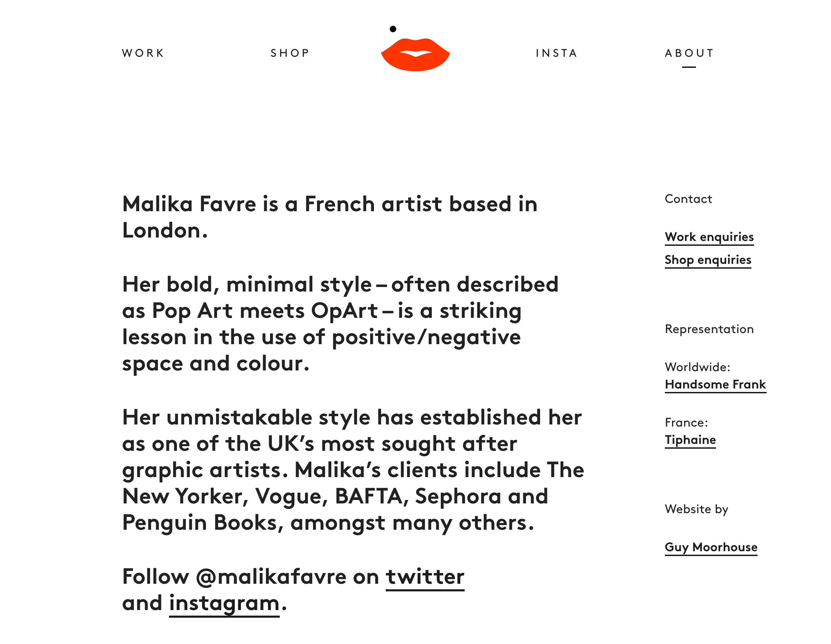Visit the Handsome Frank representation link

tap(715, 384)
